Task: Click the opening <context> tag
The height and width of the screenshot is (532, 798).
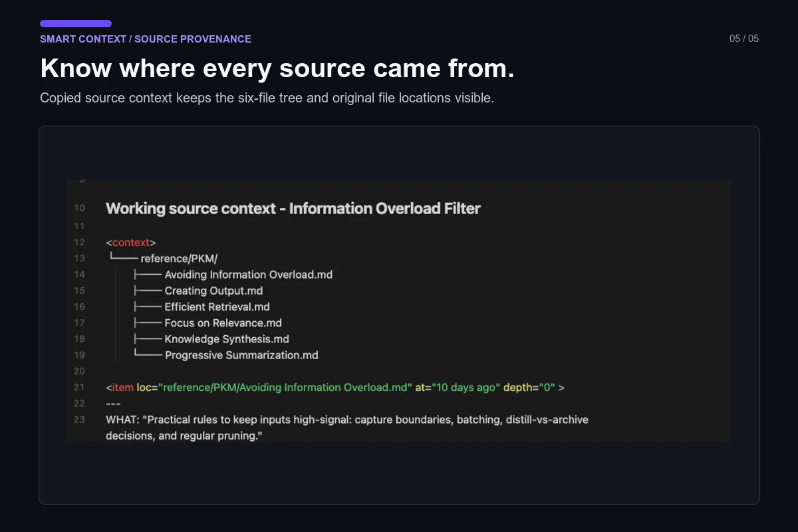Action: click(131, 243)
